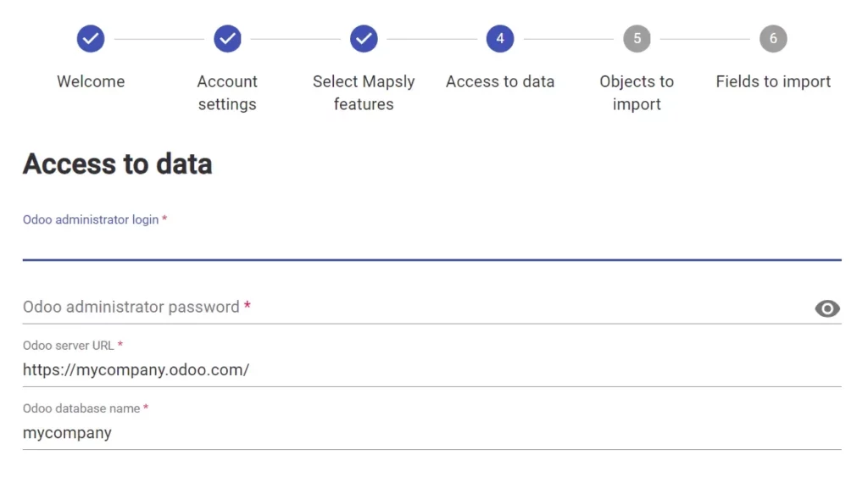
Task: Click the Access to data heading
Action: [117, 164]
